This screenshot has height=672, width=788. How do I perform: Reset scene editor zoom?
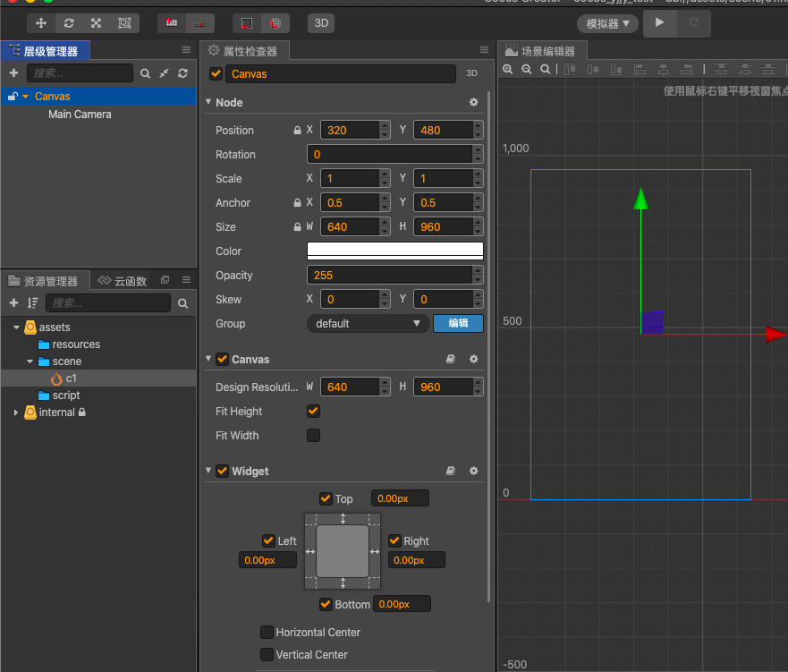pos(546,70)
